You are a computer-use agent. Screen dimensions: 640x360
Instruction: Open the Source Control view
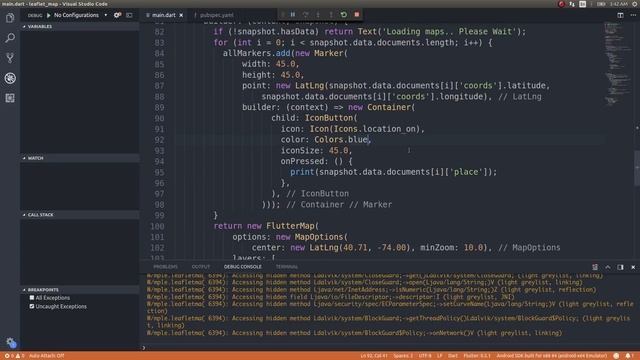point(10,58)
